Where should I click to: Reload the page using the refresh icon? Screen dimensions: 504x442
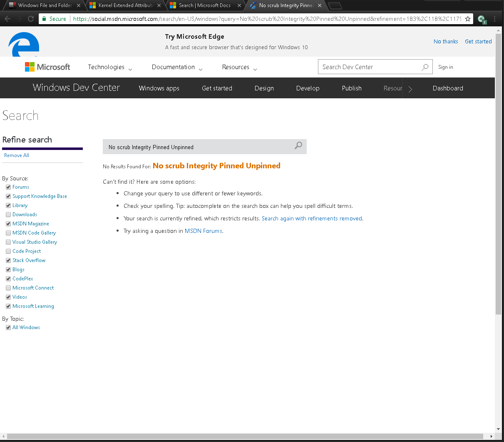(x=30, y=18)
